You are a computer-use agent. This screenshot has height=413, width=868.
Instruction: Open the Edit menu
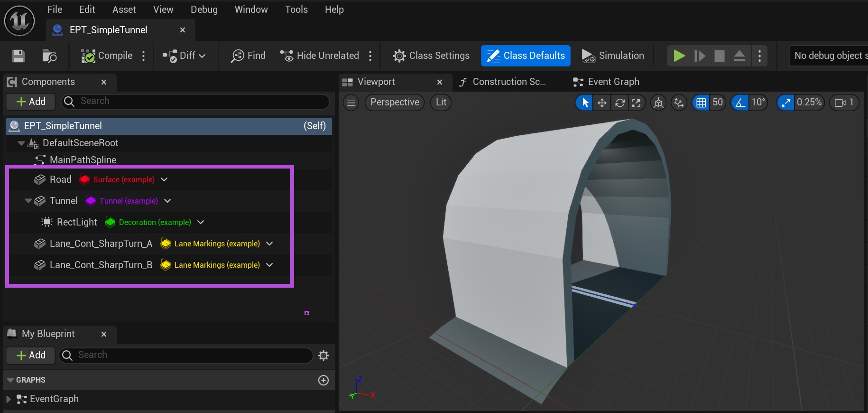(87, 9)
